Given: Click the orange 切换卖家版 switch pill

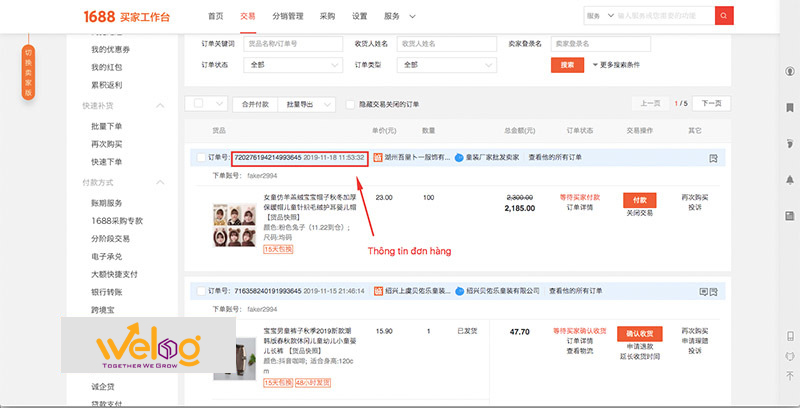Looking at the screenshot, I should pyautogui.click(x=28, y=72).
